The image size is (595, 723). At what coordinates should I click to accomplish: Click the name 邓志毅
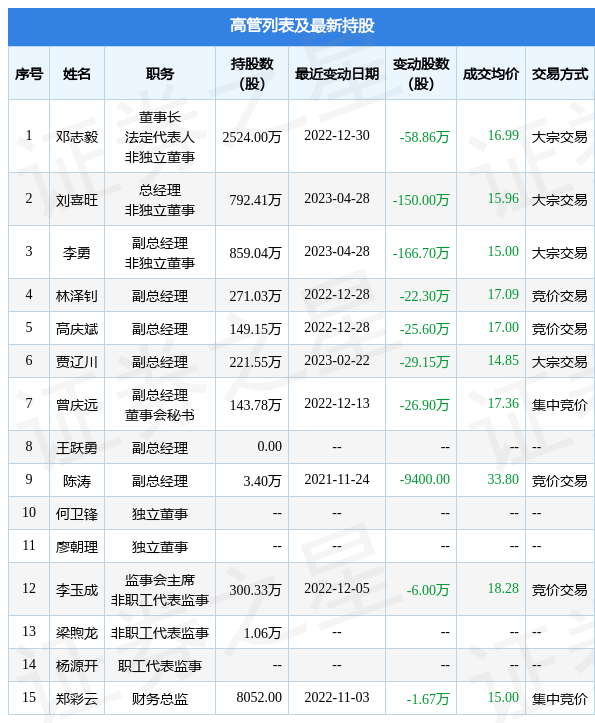click(x=77, y=137)
